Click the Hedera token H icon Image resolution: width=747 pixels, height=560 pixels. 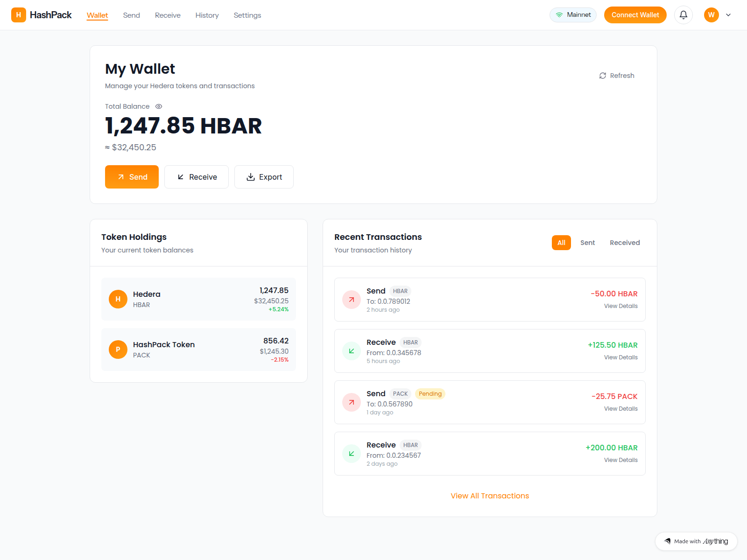tap(118, 299)
